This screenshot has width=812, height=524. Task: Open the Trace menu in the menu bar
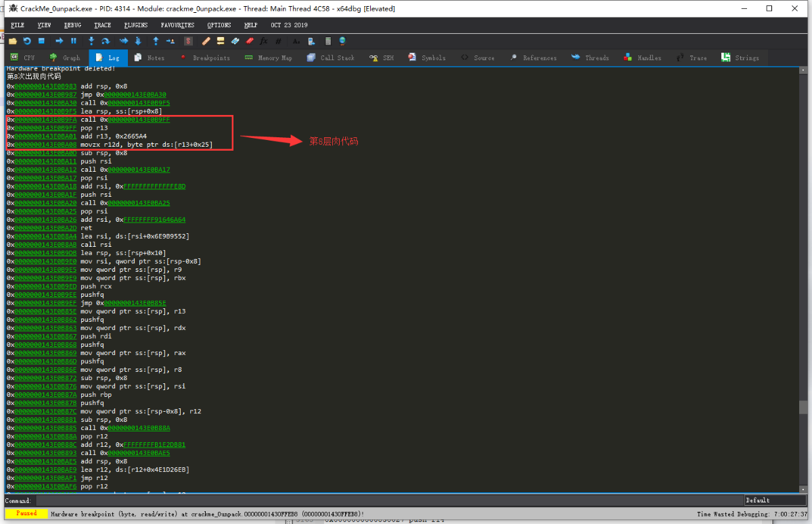103,25
